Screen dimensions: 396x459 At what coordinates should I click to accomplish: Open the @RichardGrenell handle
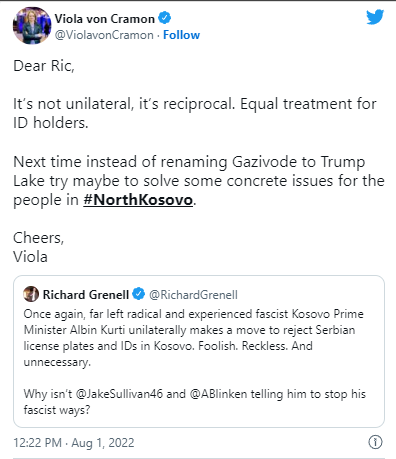click(x=193, y=295)
